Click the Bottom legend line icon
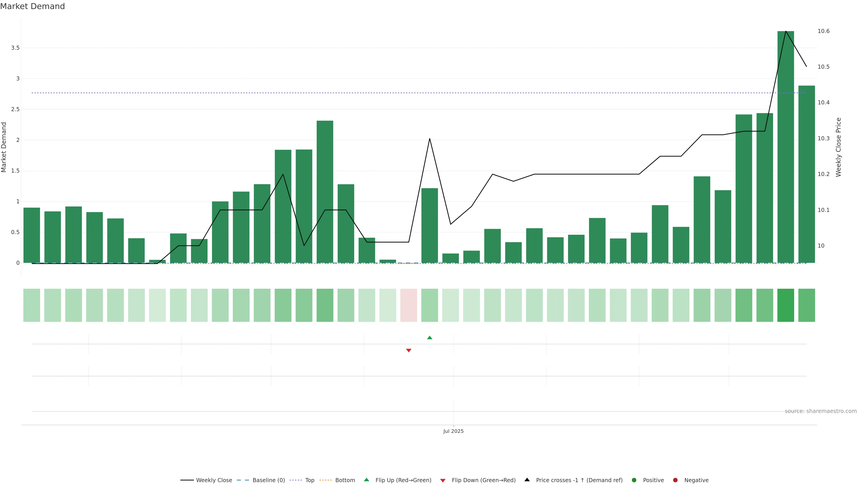This screenshot has width=868, height=488. click(325, 480)
